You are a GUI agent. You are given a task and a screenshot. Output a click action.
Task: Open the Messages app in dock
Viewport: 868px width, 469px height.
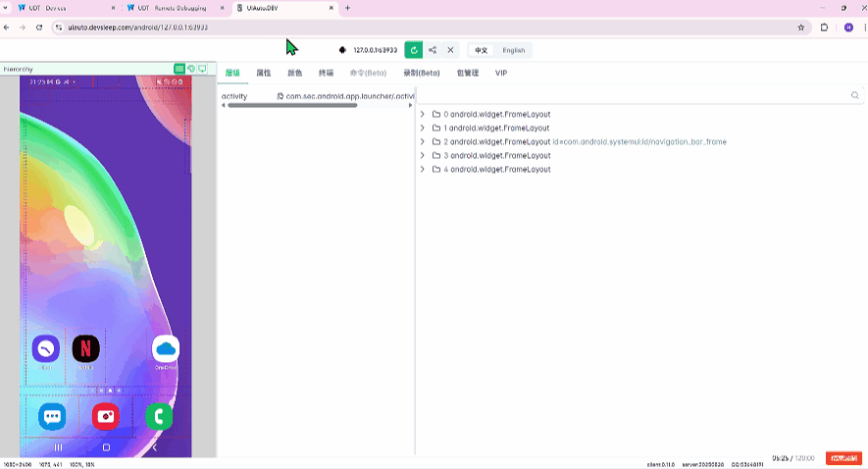click(52, 416)
